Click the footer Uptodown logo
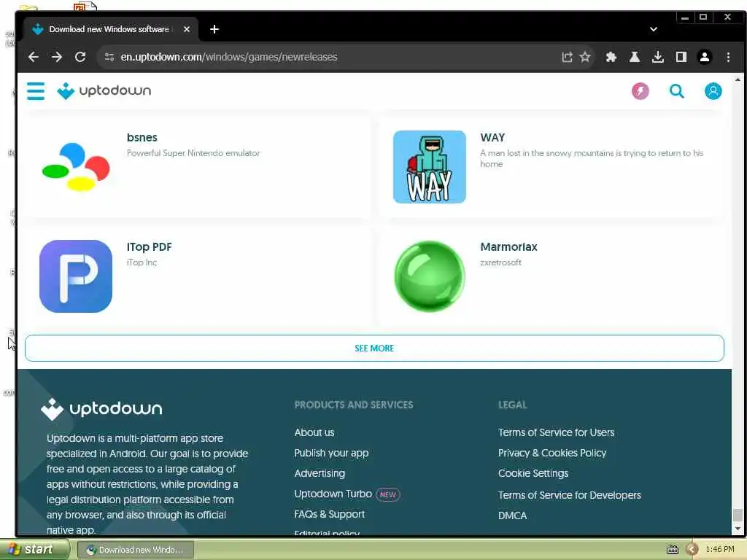The height and width of the screenshot is (560, 747). point(101,409)
